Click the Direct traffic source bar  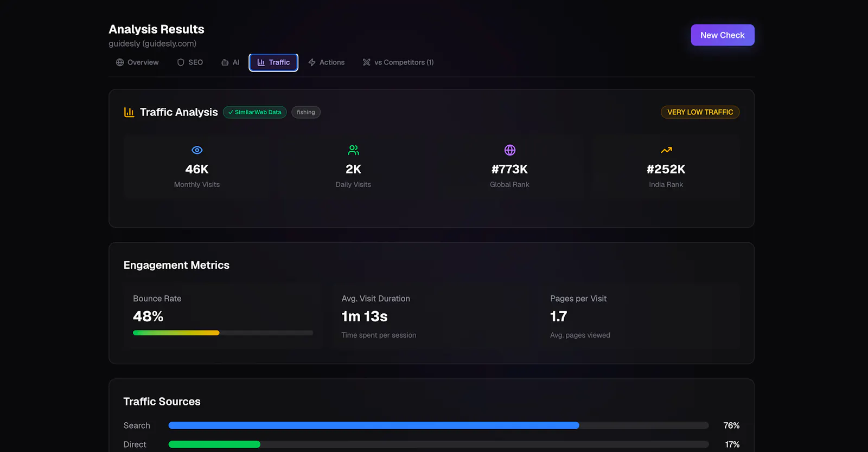(438, 444)
